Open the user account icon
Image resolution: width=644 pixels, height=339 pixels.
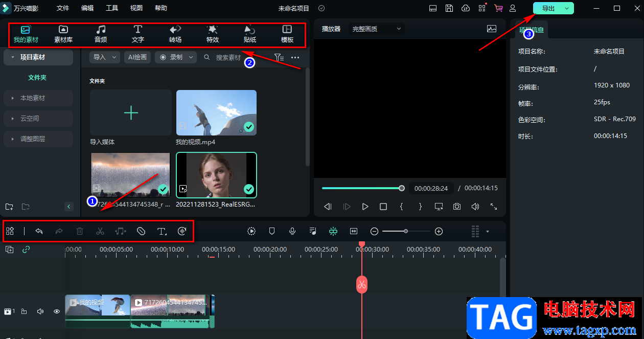(x=513, y=8)
